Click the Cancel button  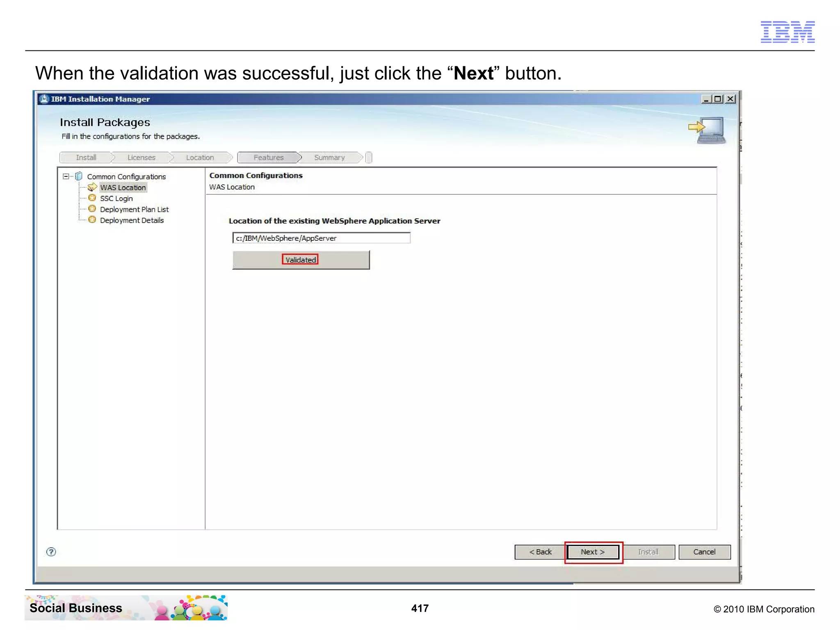(x=704, y=552)
